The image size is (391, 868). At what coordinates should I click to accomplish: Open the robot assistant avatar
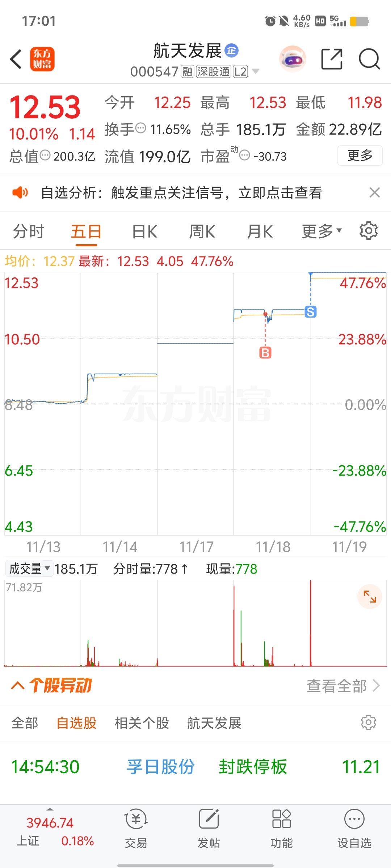tap(293, 59)
